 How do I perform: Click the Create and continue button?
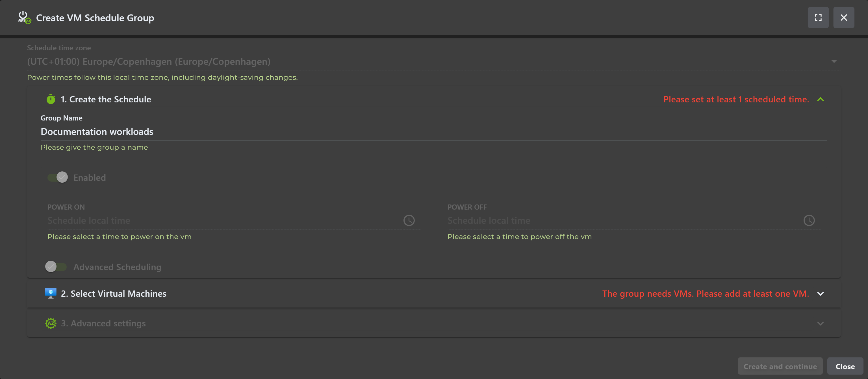780,367
